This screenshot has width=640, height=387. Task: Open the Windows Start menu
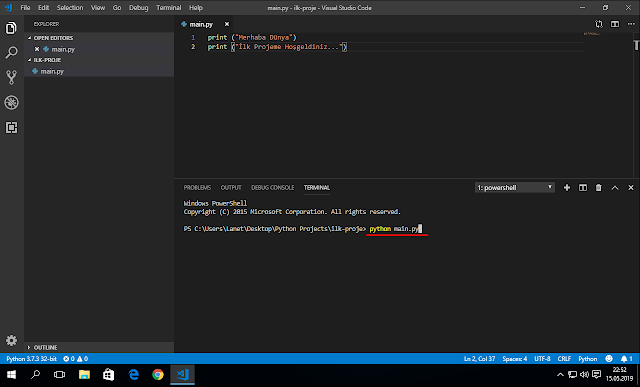(x=11, y=374)
